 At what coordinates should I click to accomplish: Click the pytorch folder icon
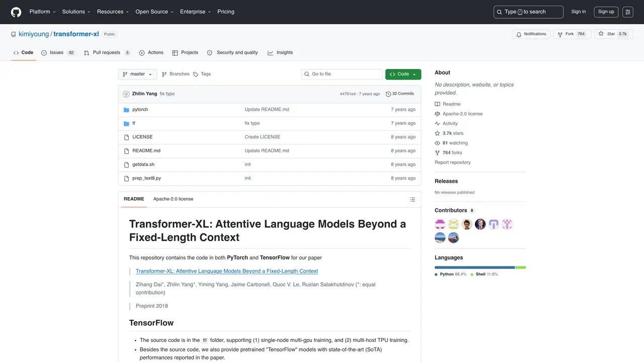127,110
